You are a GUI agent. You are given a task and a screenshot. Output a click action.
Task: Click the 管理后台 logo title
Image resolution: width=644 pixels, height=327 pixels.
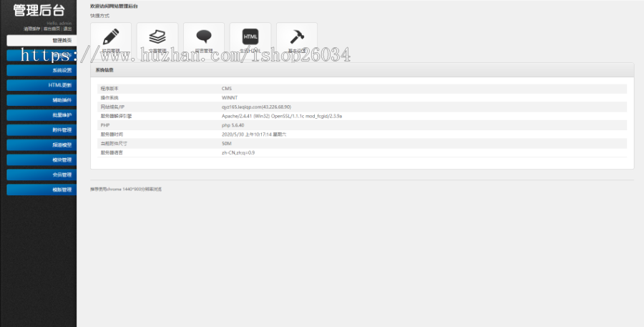[39, 10]
